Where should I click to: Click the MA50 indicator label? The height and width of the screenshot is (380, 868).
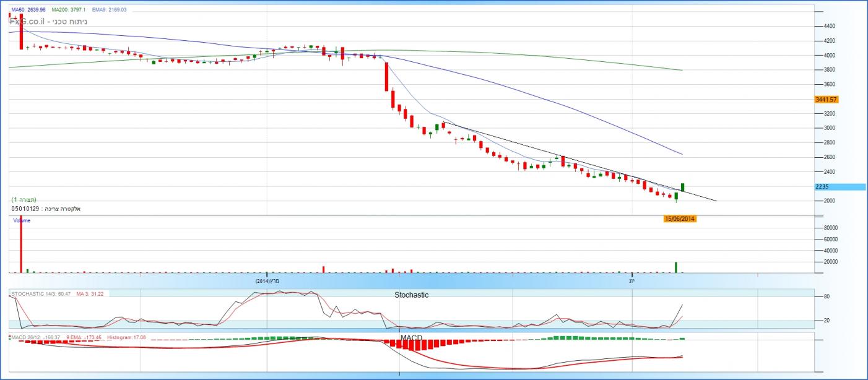click(x=28, y=10)
